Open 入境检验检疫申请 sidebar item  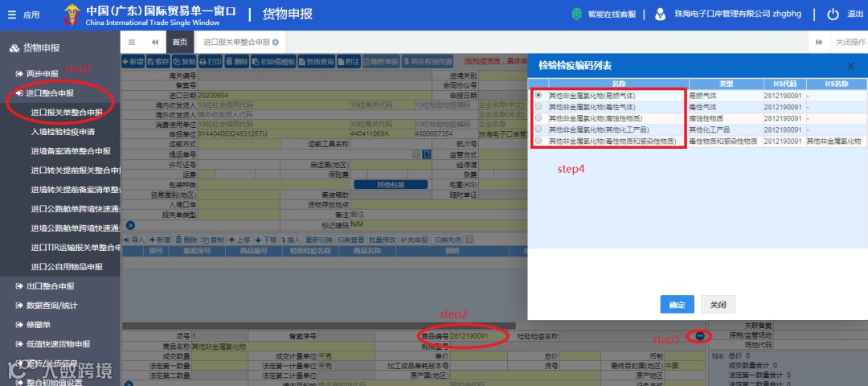[x=63, y=132]
